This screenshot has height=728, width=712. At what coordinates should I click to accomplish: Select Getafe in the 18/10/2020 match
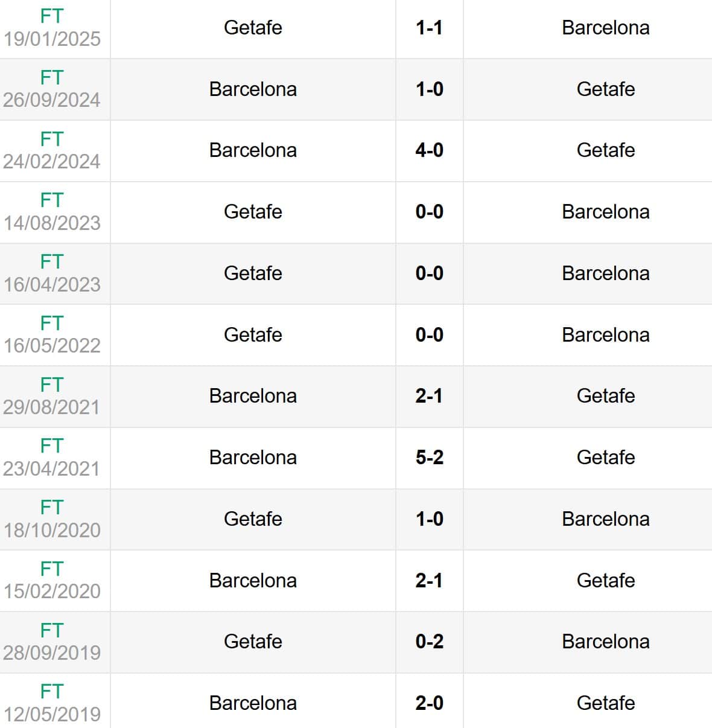pos(253,519)
